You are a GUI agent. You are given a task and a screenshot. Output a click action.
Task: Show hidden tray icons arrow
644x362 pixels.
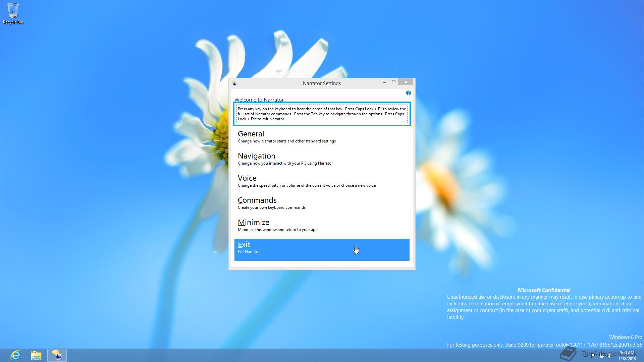pyautogui.click(x=586, y=356)
